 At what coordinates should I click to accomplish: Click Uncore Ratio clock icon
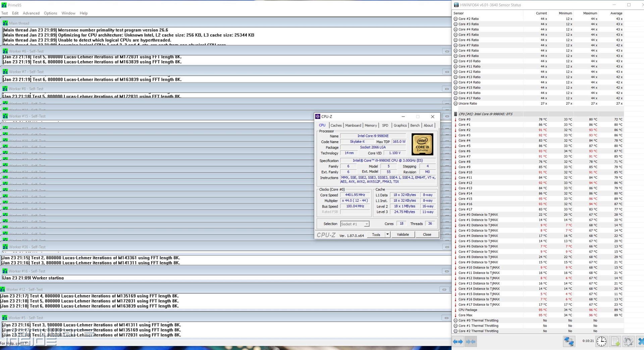[455, 103]
